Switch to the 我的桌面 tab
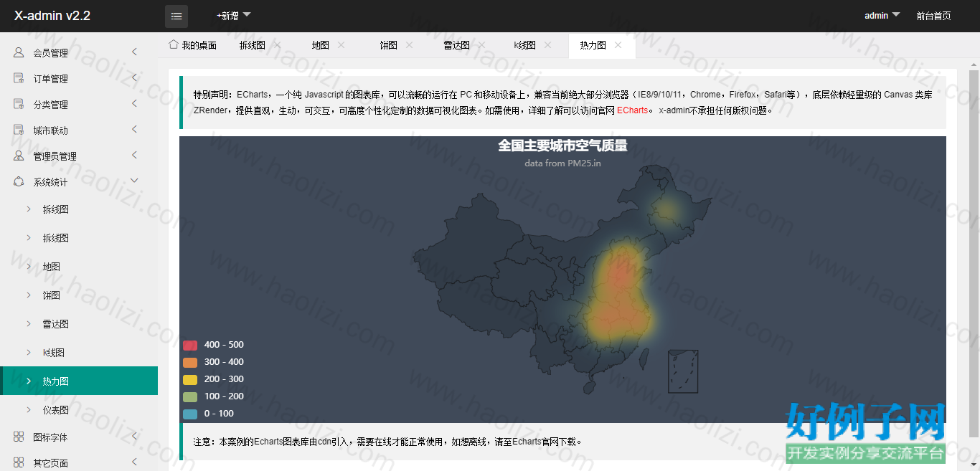Image resolution: width=980 pixels, height=471 pixels. click(193, 45)
